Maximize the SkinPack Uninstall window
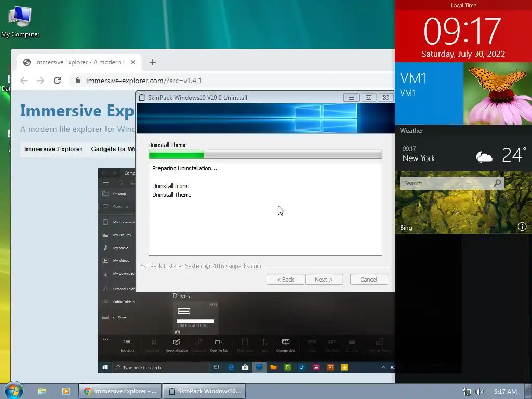 click(368, 97)
